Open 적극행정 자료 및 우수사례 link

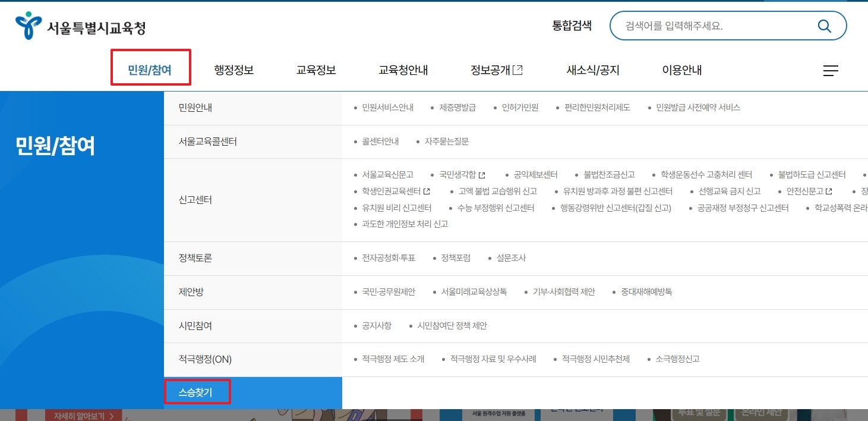[x=493, y=359]
